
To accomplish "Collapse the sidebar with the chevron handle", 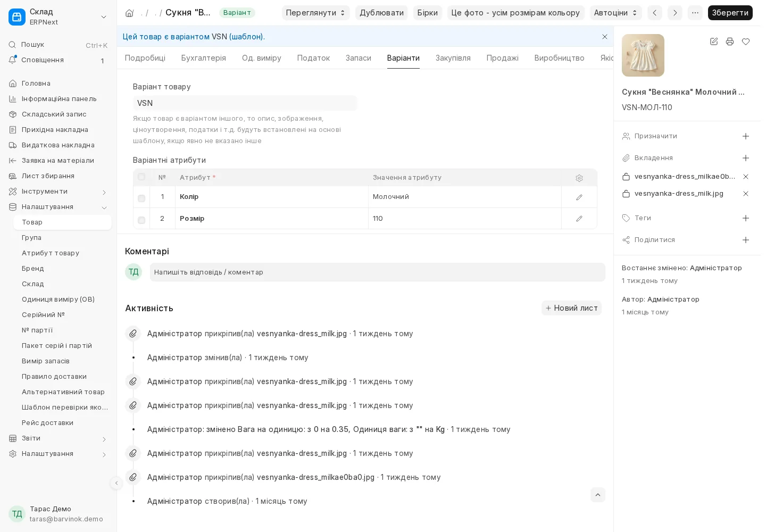I will click(116, 483).
